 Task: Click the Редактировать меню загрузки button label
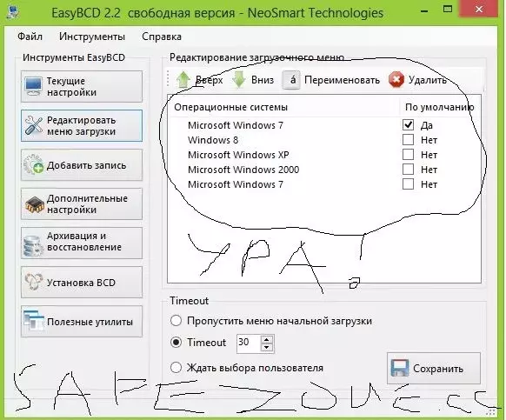[82, 125]
